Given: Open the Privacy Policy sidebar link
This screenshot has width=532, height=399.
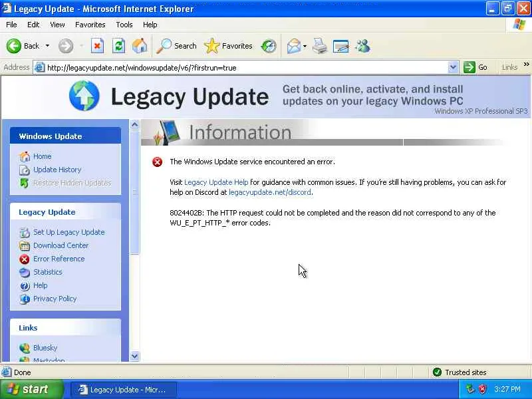Looking at the screenshot, I should coord(55,299).
